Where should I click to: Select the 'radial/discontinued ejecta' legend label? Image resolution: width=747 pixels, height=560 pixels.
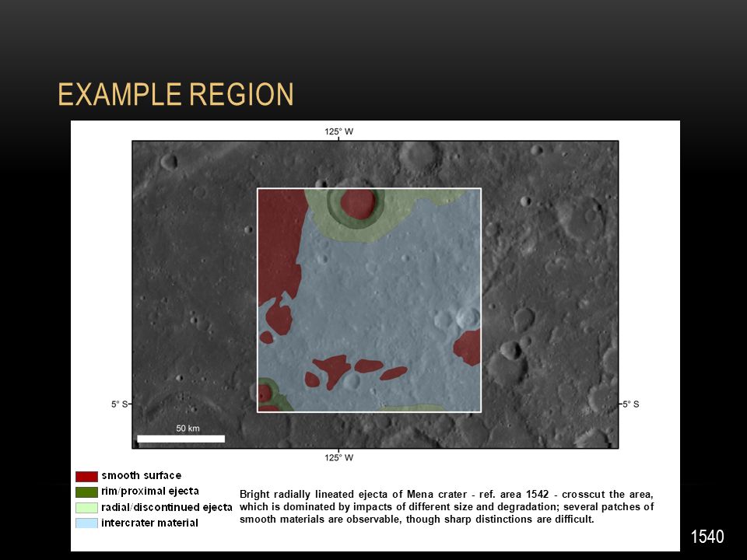point(167,507)
